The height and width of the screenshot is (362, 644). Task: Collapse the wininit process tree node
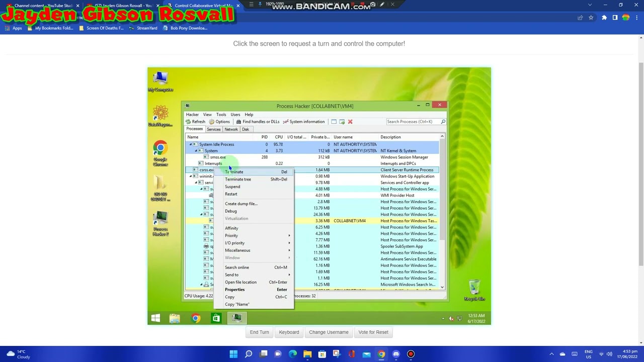tap(190, 176)
